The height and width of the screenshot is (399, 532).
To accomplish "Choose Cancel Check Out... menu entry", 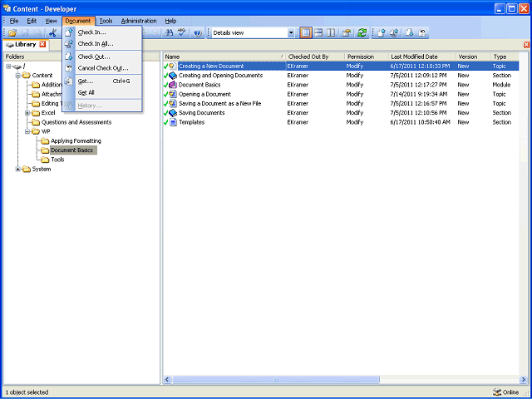I will point(101,68).
